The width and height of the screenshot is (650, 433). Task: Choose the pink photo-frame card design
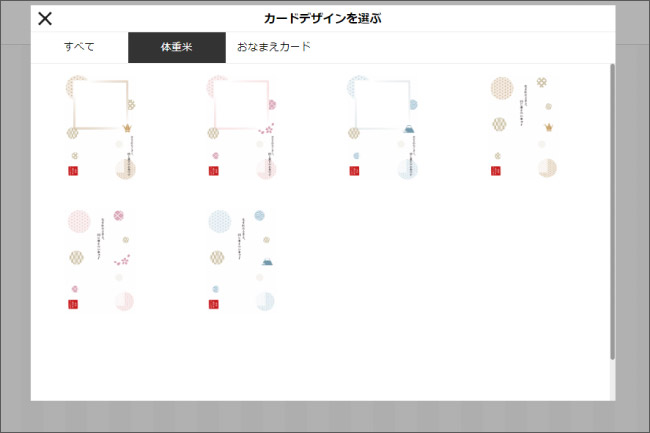click(x=241, y=128)
